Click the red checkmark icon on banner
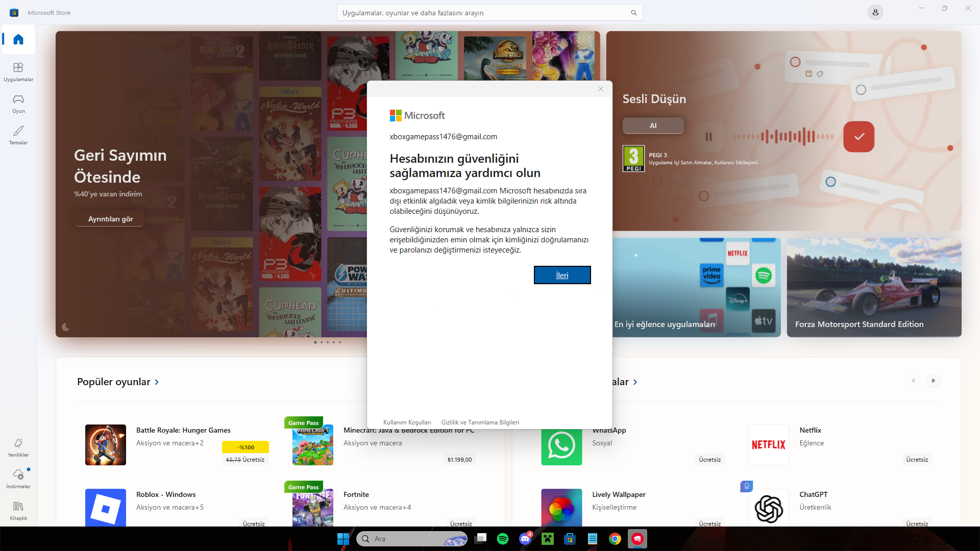The image size is (980, 551). [859, 137]
